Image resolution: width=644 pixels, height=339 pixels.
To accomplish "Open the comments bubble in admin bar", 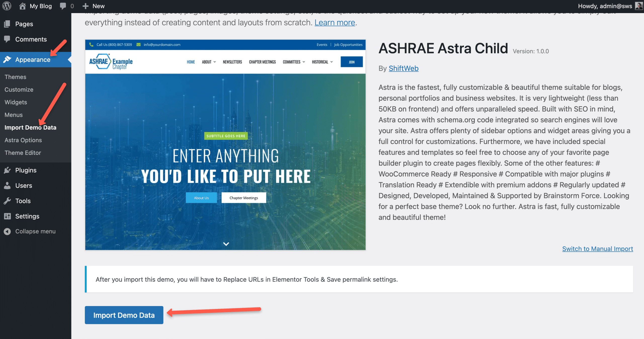I will (63, 6).
